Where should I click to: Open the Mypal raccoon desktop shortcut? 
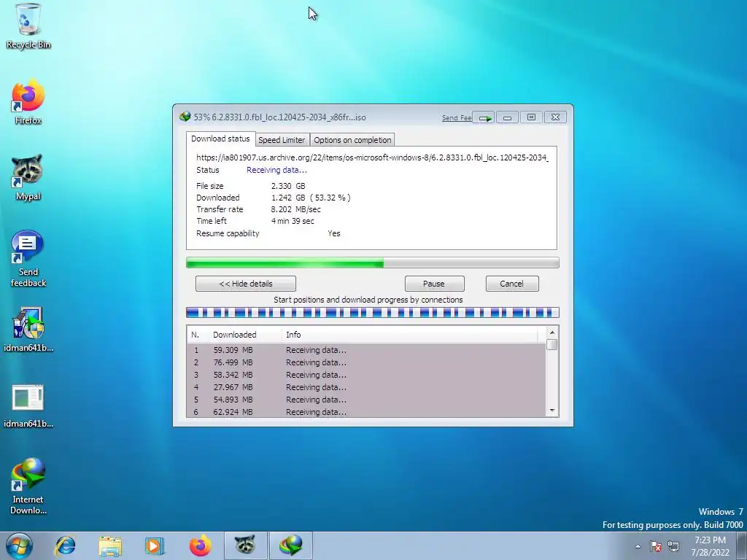tap(28, 178)
